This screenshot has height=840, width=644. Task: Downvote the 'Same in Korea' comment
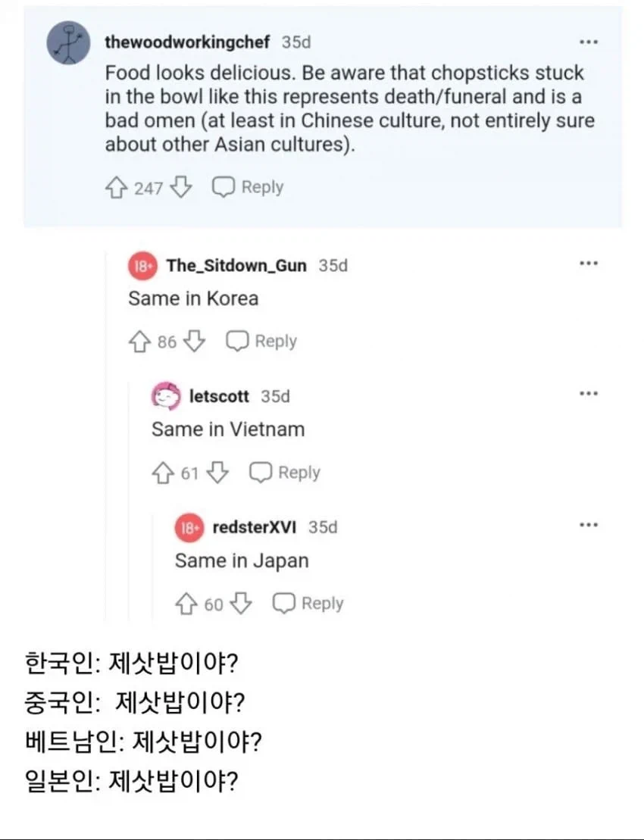tap(195, 341)
